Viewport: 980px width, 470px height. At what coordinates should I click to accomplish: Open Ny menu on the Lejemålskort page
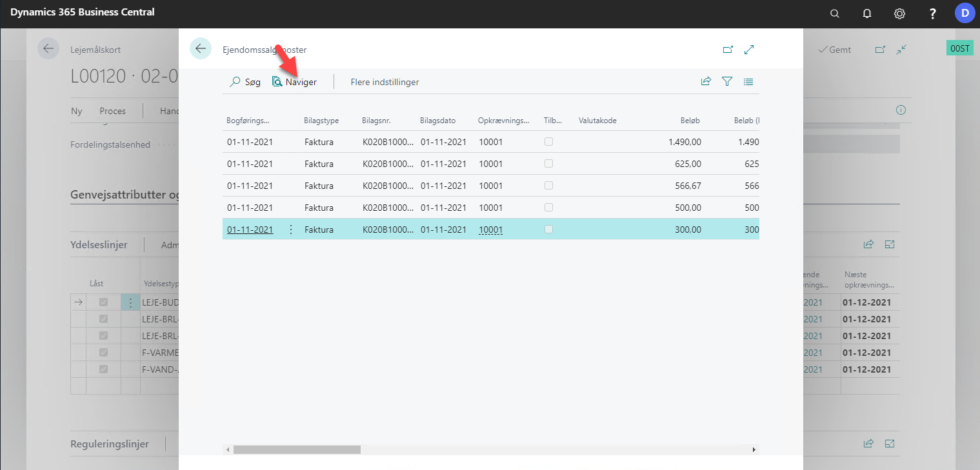pyautogui.click(x=77, y=111)
